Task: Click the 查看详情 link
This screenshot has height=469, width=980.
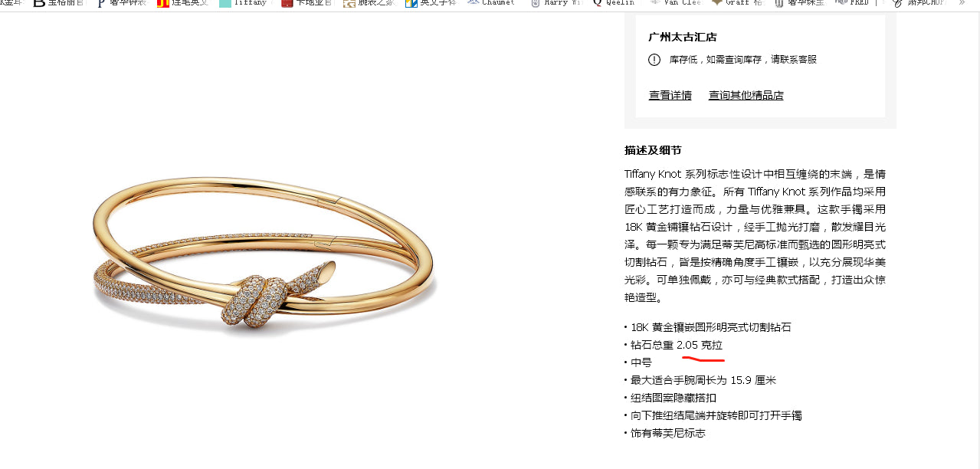Action: 670,96
